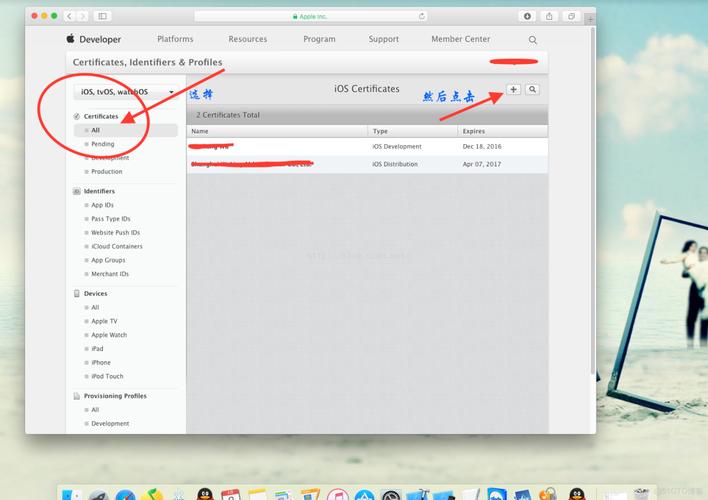Open the Apple Developer site search icon
Image resolution: width=708 pixels, height=500 pixels.
tap(533, 40)
